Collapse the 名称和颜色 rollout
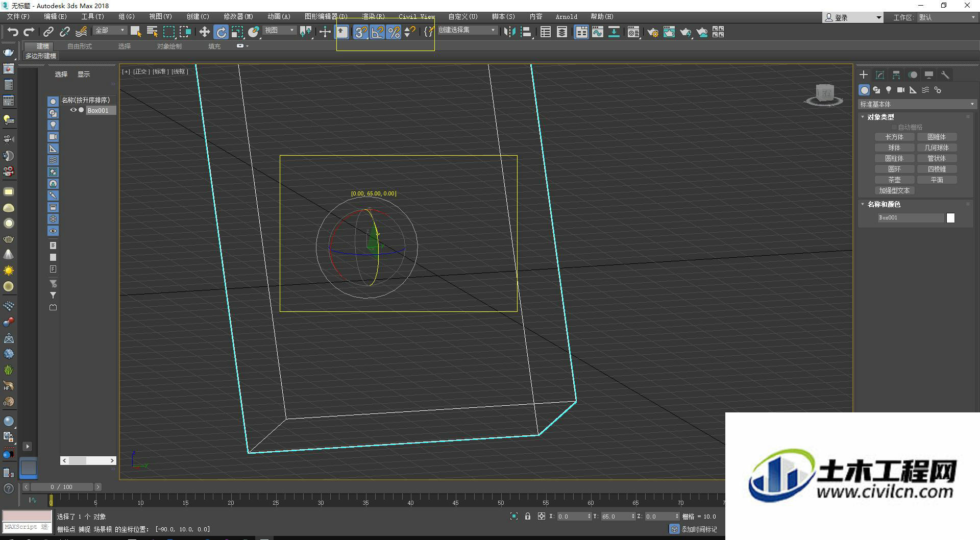 (884, 204)
